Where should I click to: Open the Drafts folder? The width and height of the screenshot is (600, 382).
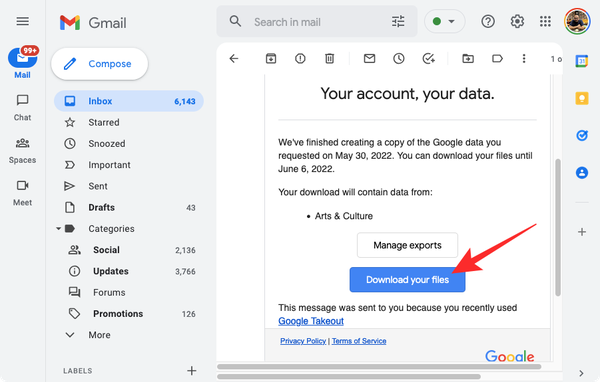tap(129, 207)
